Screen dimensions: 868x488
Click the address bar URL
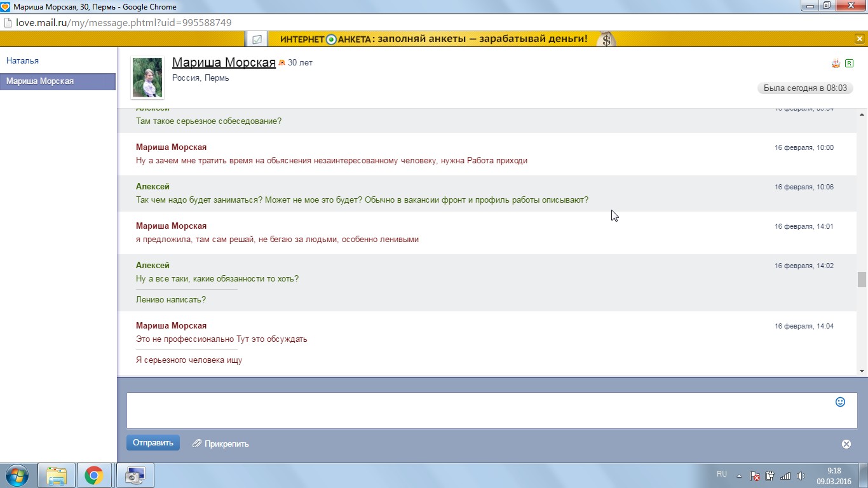click(x=124, y=22)
